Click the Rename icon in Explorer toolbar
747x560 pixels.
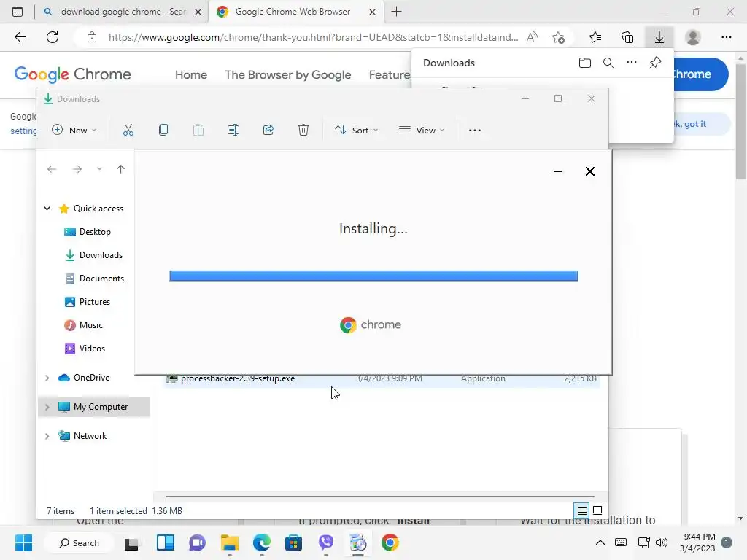233,130
